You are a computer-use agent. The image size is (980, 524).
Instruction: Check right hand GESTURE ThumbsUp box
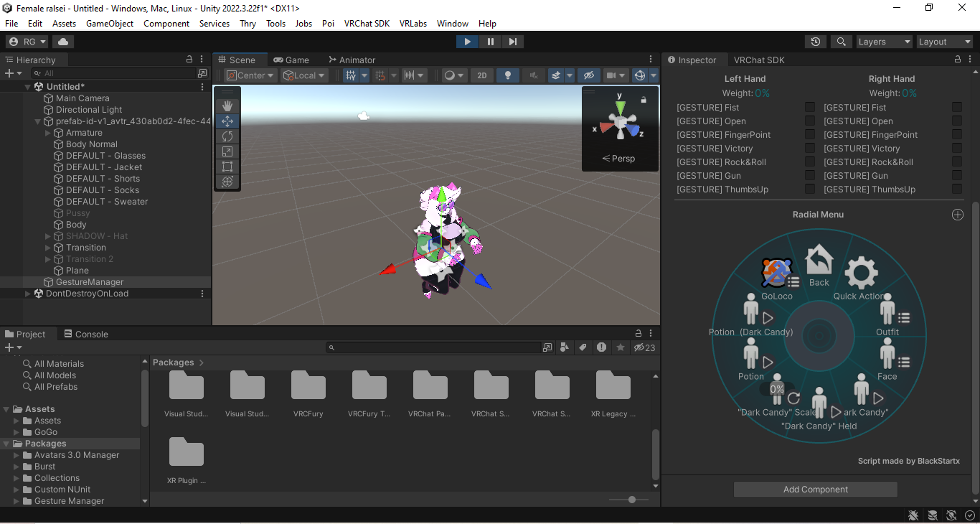(x=957, y=190)
